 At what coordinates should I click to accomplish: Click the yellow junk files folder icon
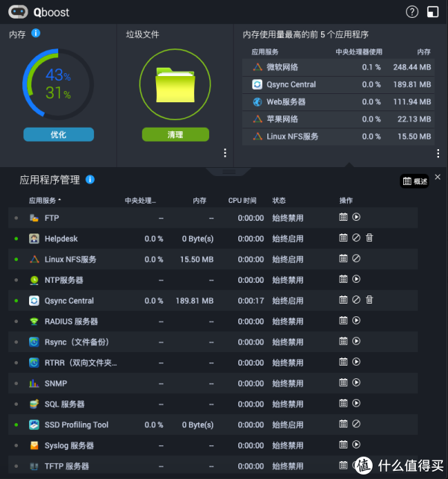175,84
